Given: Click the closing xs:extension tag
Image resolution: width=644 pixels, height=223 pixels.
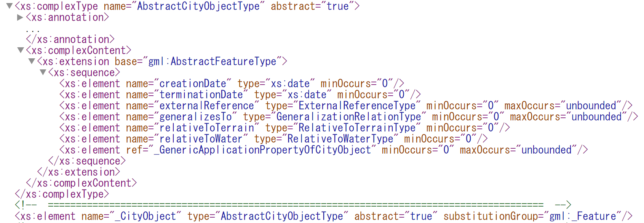Looking at the screenshot, I should pos(78,172).
